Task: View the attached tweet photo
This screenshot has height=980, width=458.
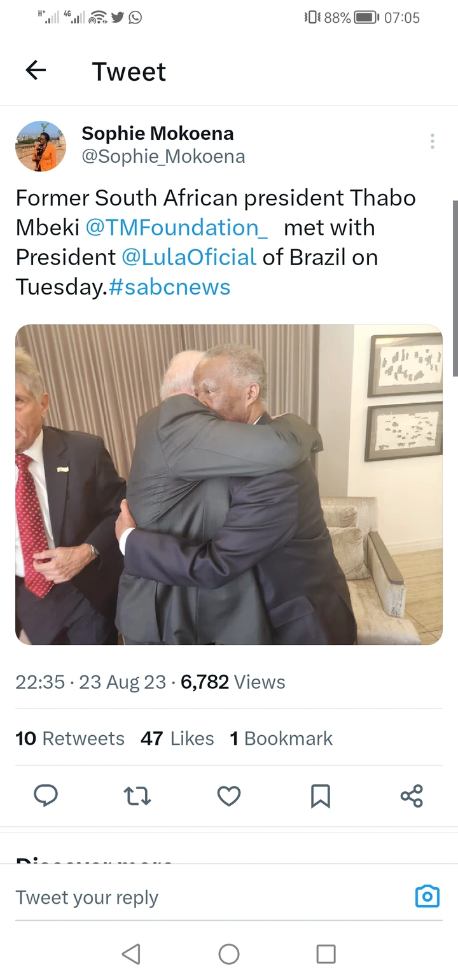Action: tap(229, 485)
